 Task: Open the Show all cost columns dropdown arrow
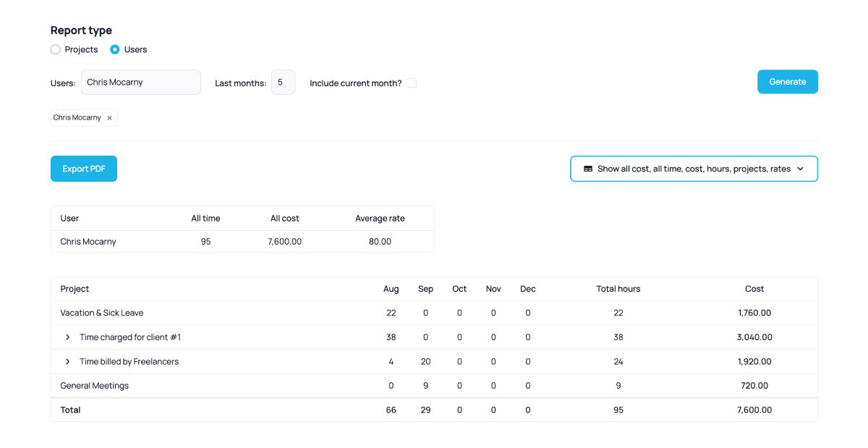(800, 169)
